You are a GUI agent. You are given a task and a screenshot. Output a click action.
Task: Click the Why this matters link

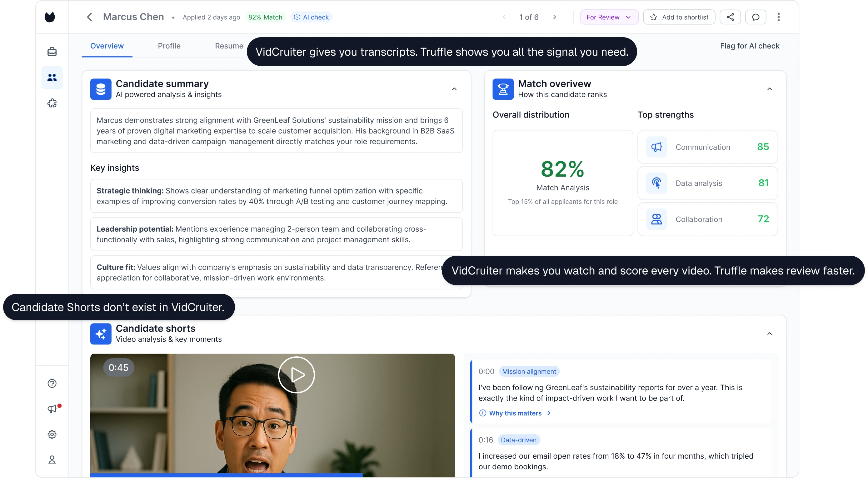coord(515,413)
